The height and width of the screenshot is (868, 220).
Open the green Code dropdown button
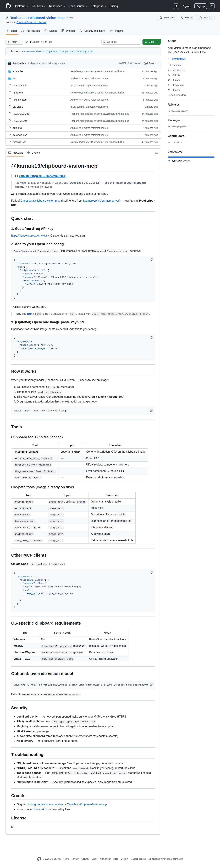click(x=151, y=42)
